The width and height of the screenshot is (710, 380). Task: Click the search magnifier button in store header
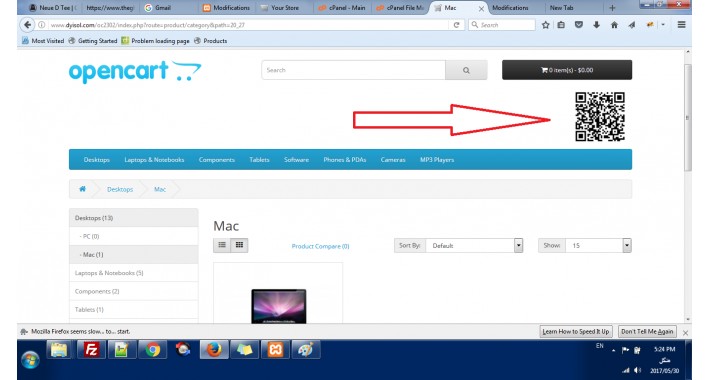[466, 70]
